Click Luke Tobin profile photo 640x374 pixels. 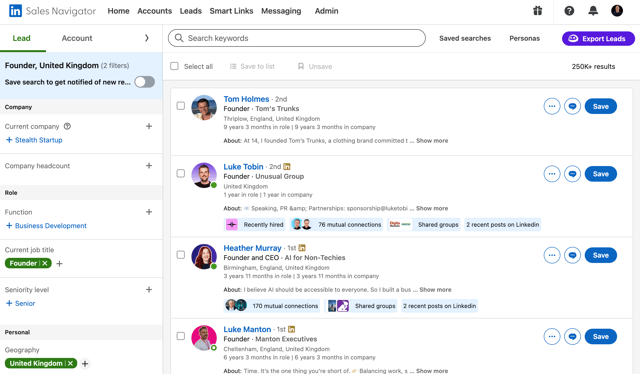[x=204, y=175]
